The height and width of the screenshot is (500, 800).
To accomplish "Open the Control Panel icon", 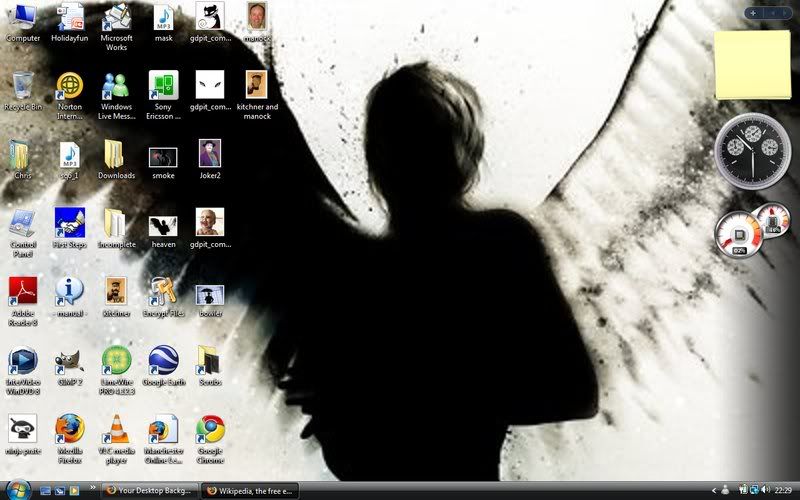I will 22,223.
